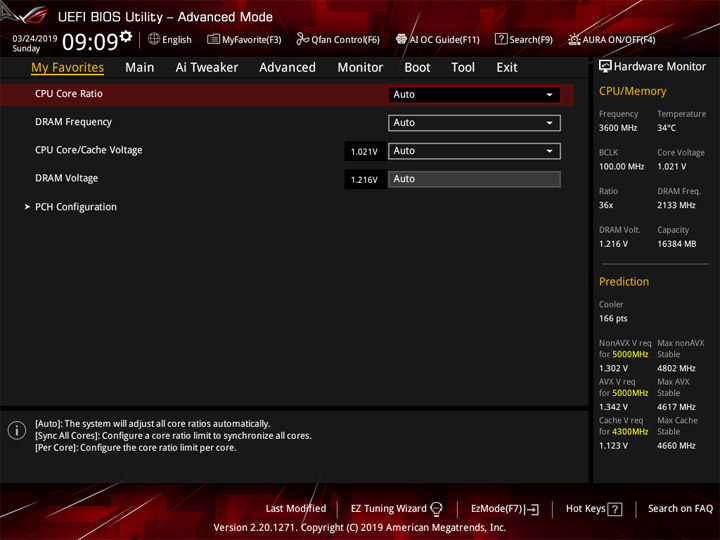The height and width of the screenshot is (540, 720).
Task: Click the 4300MHz cache target value
Action: click(x=630, y=432)
